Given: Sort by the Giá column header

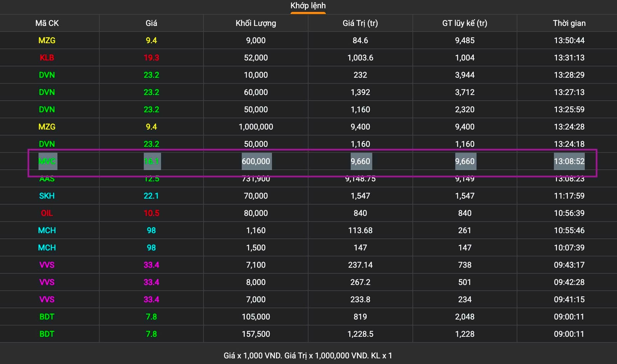Looking at the screenshot, I should (x=151, y=23).
